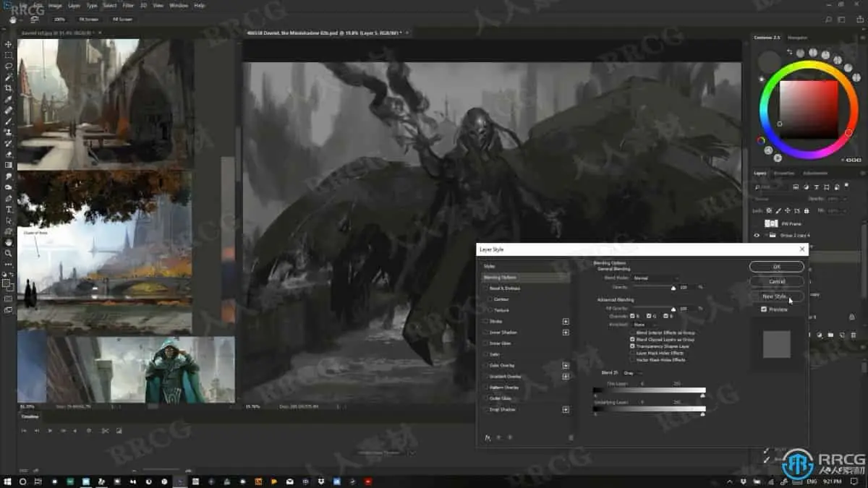Click the delete layer trash icon in Layers panel
This screenshot has height=488, width=868.
coord(854,335)
